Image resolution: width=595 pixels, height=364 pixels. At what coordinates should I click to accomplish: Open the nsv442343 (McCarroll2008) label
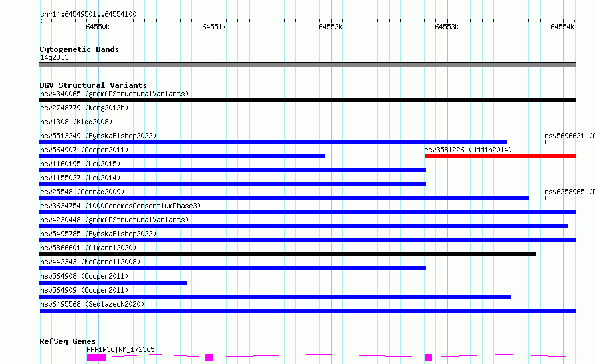pyautogui.click(x=90, y=262)
